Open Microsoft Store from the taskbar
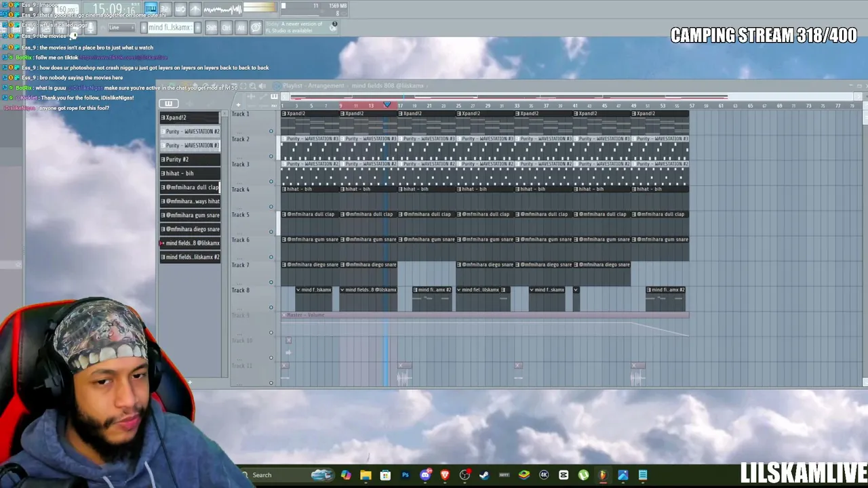The width and height of the screenshot is (868, 488). click(x=385, y=475)
